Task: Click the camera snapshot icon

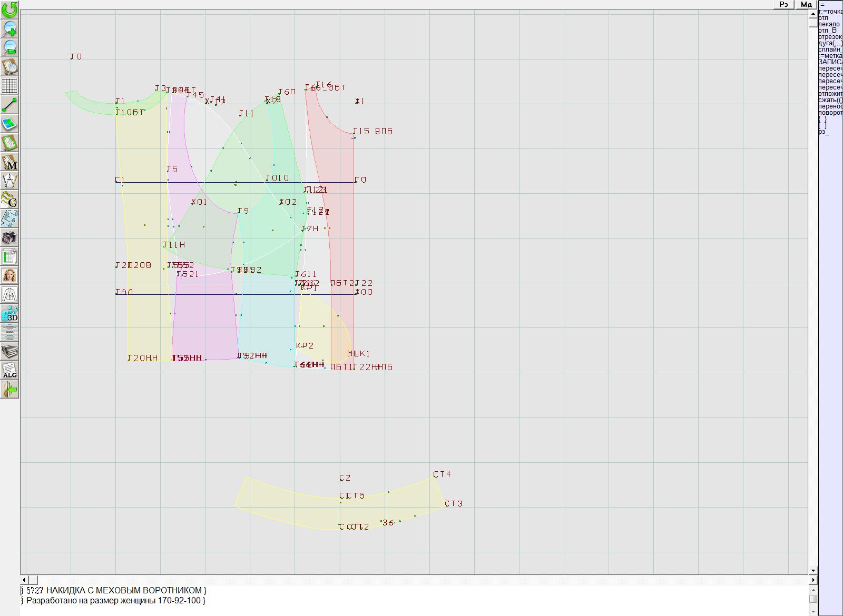Action: [x=9, y=237]
